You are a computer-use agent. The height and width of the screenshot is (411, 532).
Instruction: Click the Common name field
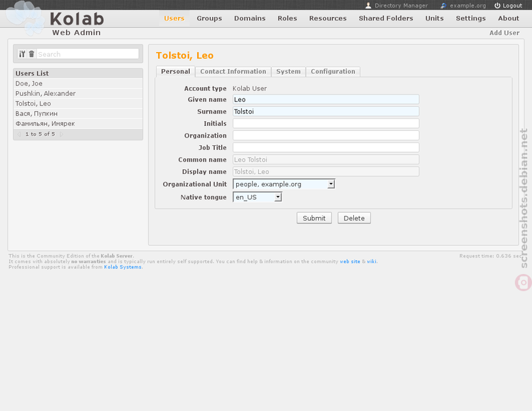[x=326, y=160]
